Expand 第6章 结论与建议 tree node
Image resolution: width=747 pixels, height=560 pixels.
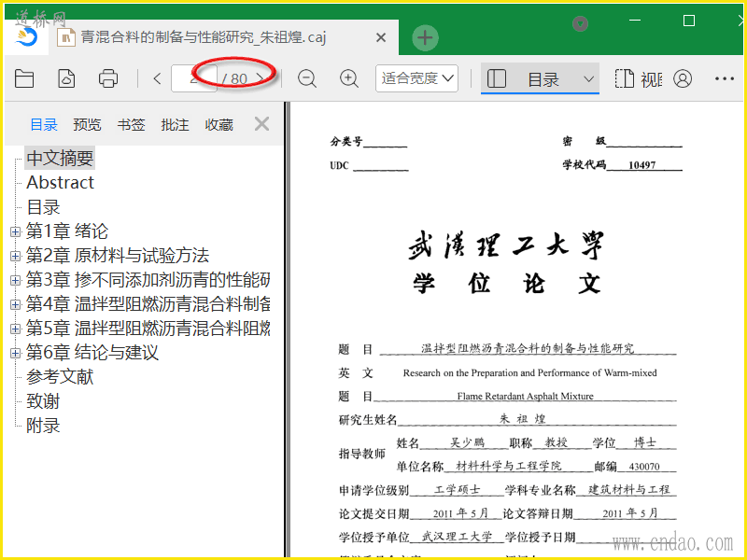15,354
